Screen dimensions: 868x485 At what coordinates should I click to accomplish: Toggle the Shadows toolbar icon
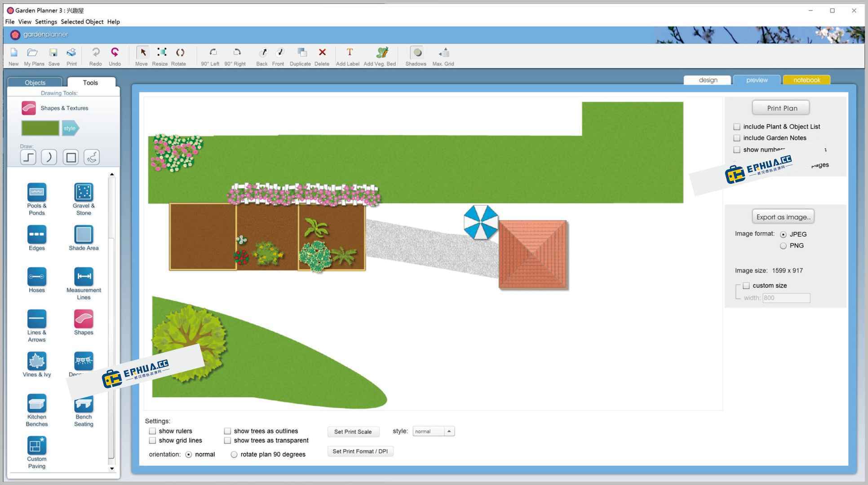click(416, 53)
